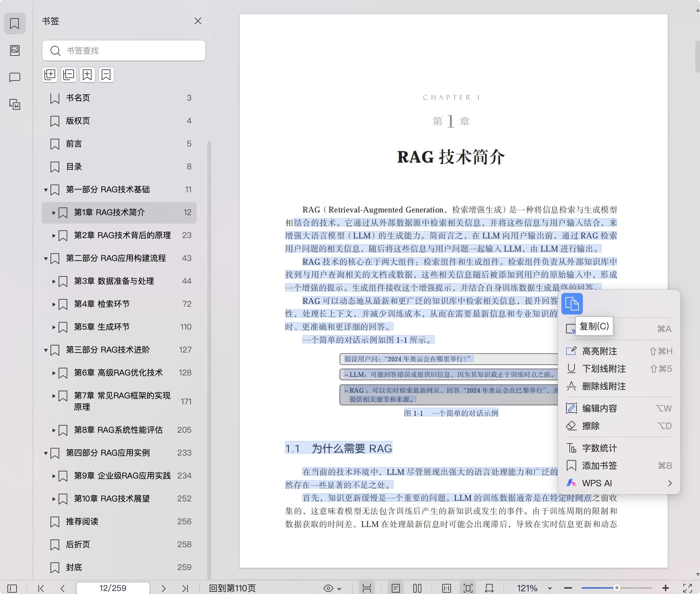
Task: Open the 目录 bookmark
Action: click(74, 167)
